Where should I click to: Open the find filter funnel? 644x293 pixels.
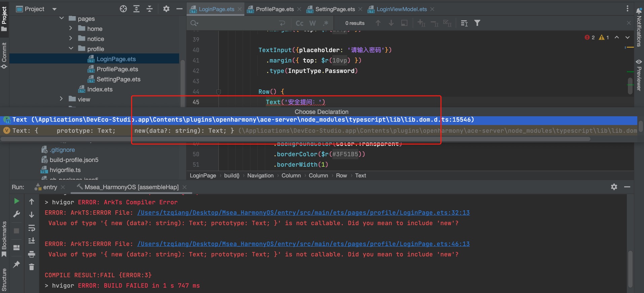(477, 23)
